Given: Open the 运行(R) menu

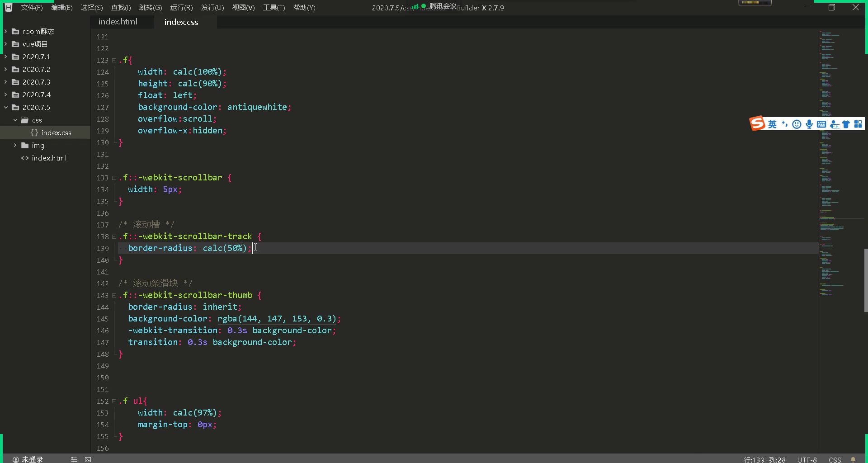Looking at the screenshot, I should (181, 7).
